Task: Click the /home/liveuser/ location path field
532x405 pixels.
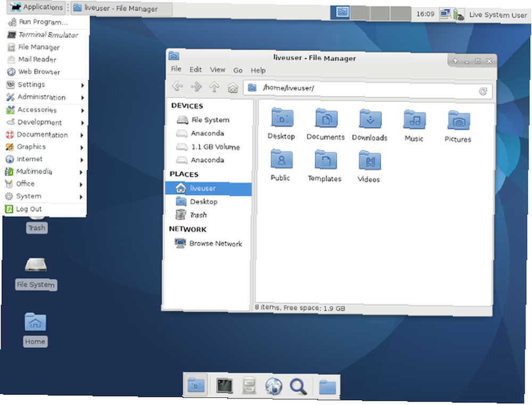Action: pyautogui.click(x=368, y=89)
